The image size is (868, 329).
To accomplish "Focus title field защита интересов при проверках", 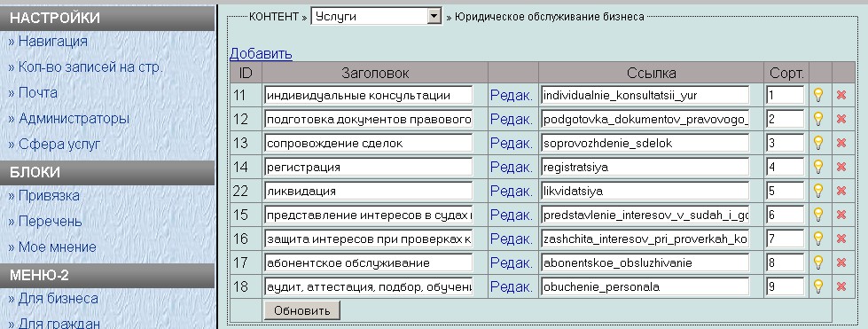I will point(369,239).
